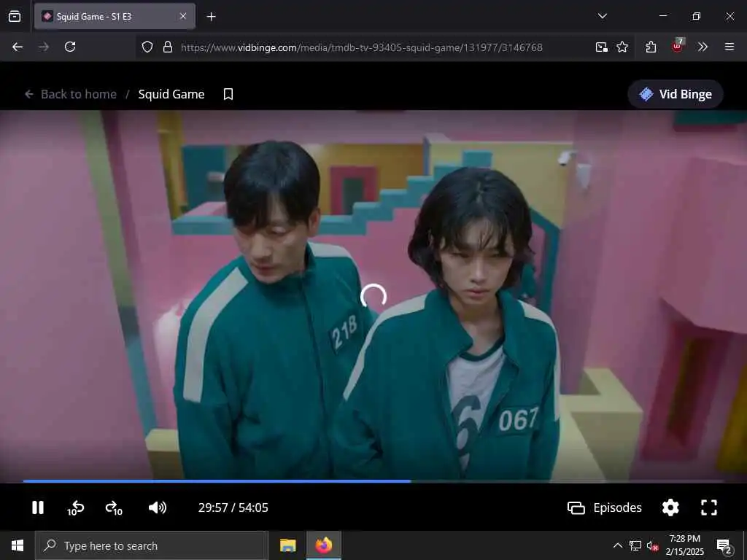Click the taskbar search box
Viewport: 747px width, 560px height.
[152, 545]
